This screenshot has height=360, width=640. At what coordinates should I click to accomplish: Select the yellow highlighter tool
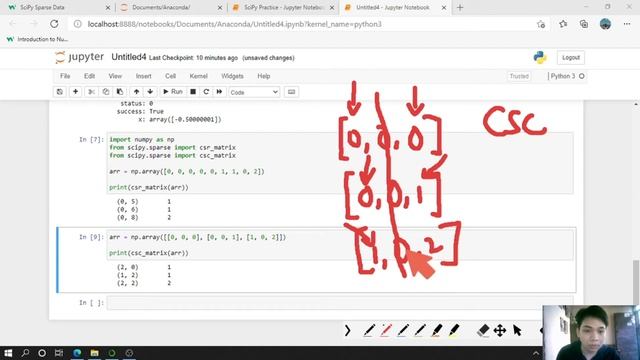tap(454, 330)
